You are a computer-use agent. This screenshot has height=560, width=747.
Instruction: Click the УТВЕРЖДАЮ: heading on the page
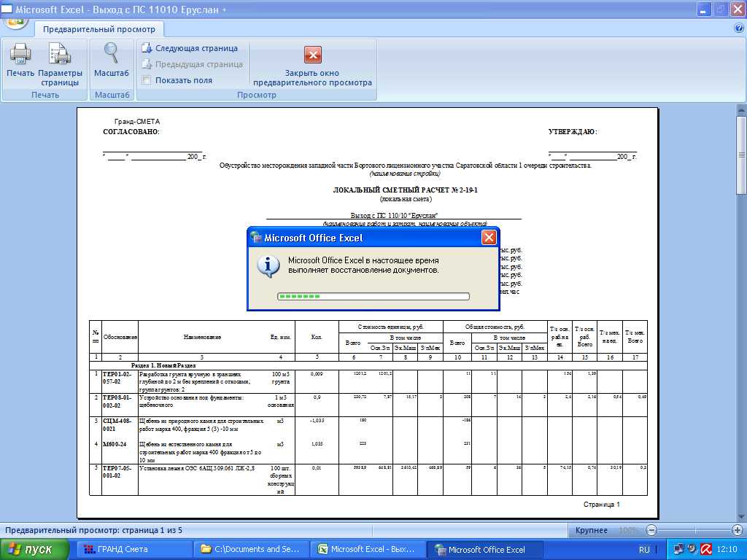click(x=573, y=132)
